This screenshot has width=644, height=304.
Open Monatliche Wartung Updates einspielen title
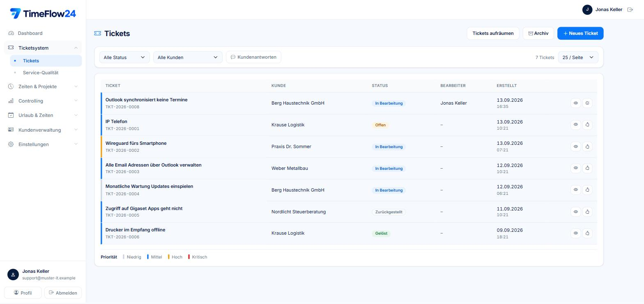click(149, 186)
